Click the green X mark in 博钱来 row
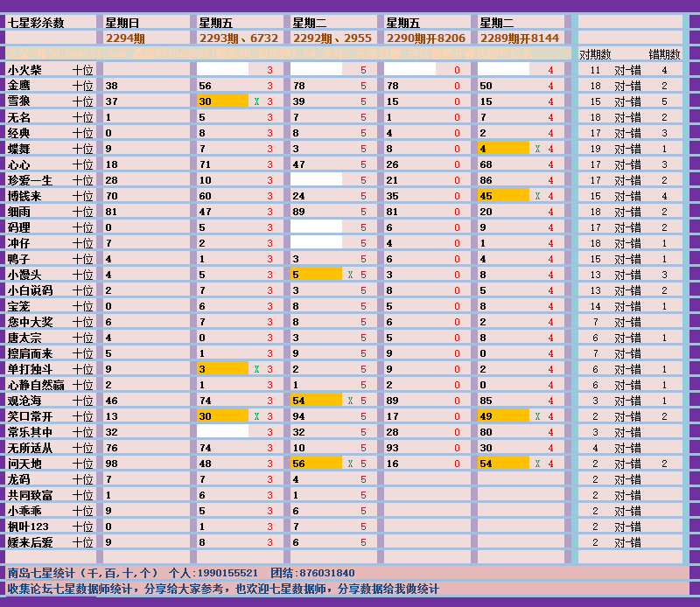Screen dimensions: 700x607 coord(537,196)
